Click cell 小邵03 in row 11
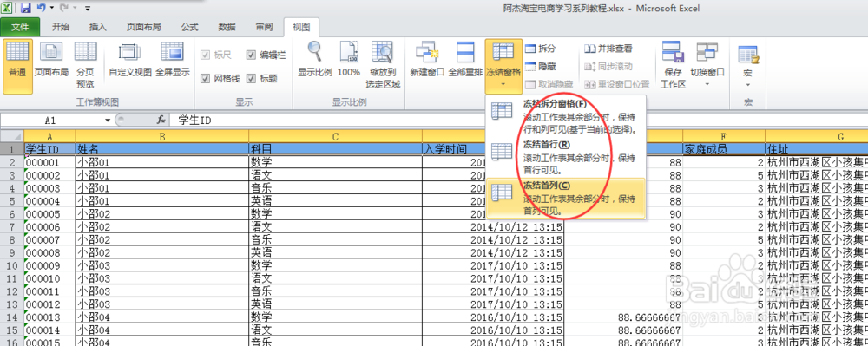 point(162,278)
